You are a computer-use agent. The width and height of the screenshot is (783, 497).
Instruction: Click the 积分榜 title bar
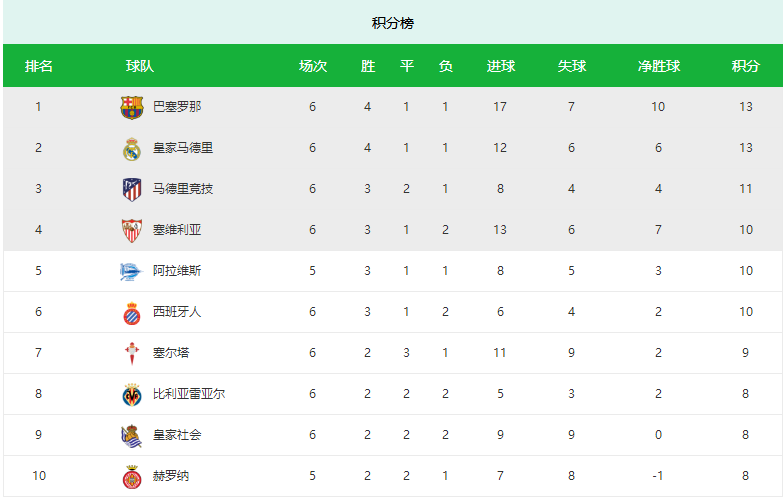[x=393, y=22]
